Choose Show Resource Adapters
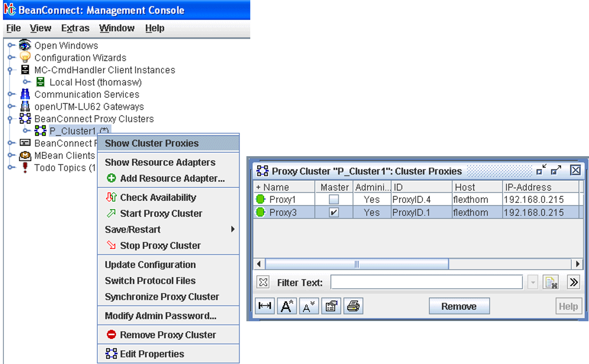Screen dimensions: 589x364 (x=168, y=162)
